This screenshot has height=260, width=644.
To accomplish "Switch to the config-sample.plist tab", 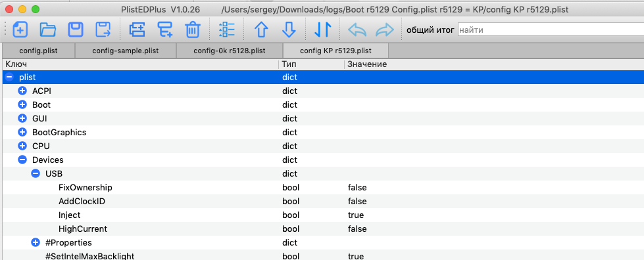I will [125, 51].
